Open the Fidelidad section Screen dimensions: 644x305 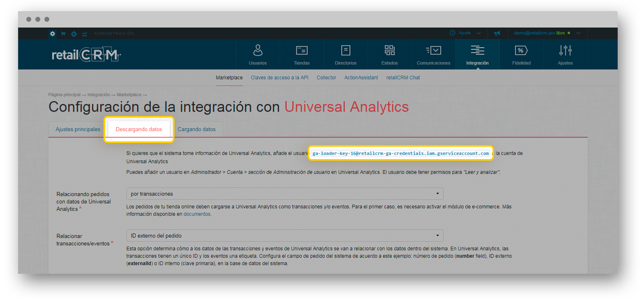(x=522, y=54)
